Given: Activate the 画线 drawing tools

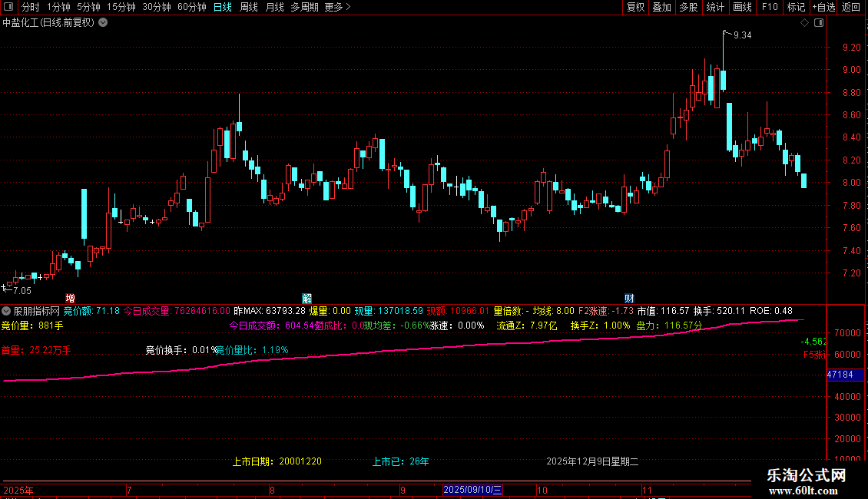Looking at the screenshot, I should point(742,7).
